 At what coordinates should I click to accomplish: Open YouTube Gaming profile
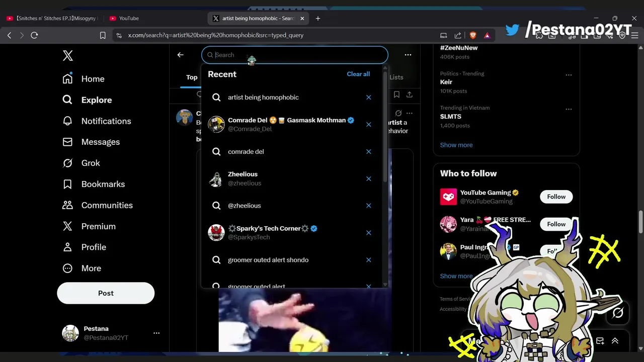point(486,193)
